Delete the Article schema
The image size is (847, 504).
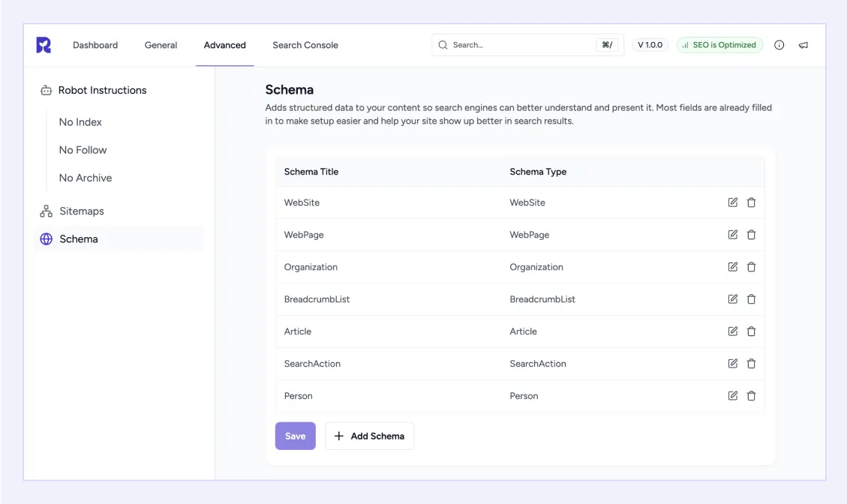pyautogui.click(x=751, y=331)
